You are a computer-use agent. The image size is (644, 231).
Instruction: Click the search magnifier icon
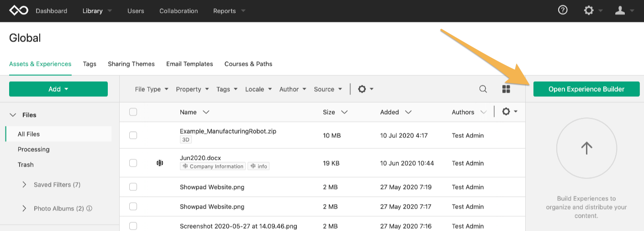coord(483,89)
